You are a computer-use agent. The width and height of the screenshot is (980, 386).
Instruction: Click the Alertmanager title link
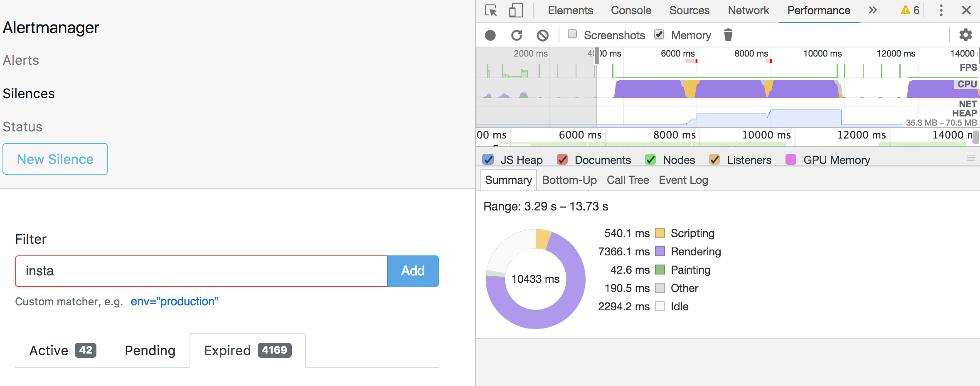pos(51,27)
